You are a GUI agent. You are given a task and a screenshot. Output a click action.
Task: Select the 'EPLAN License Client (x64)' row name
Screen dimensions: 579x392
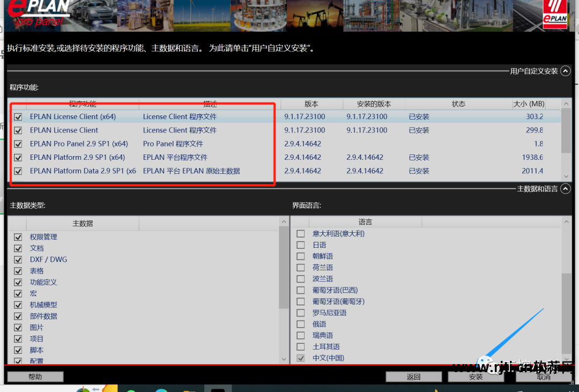(73, 117)
